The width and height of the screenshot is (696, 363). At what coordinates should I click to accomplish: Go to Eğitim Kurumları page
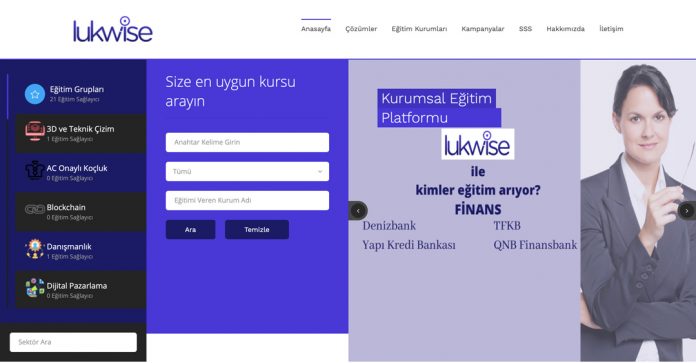tap(419, 29)
